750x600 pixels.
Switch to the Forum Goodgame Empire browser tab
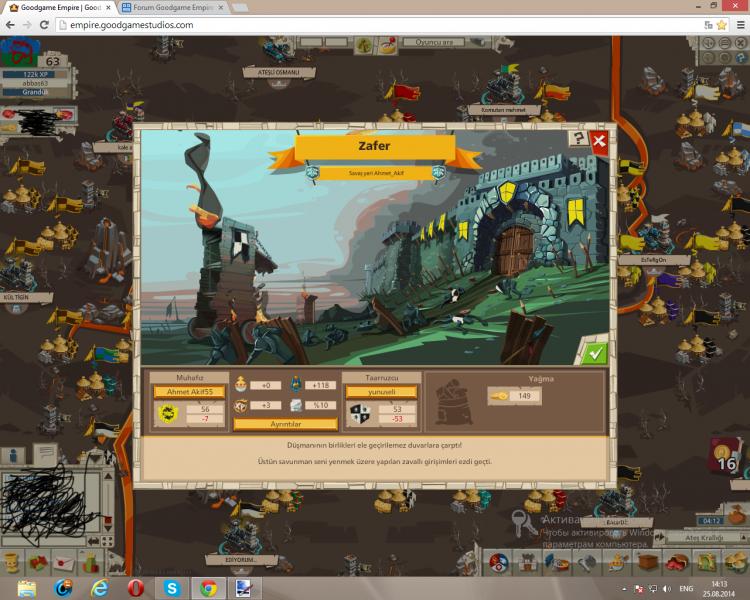[x=172, y=8]
